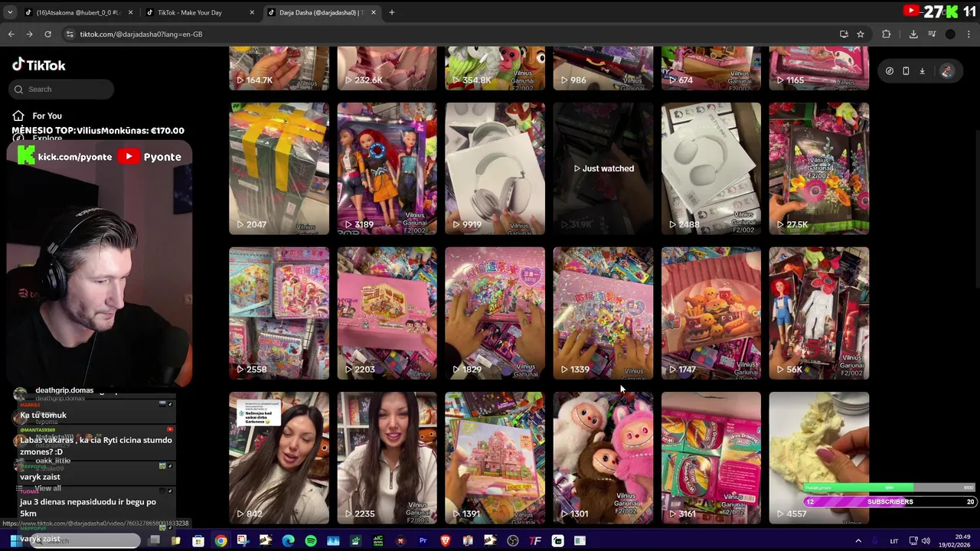Reload the TikTok page
Screen dimensions: 980x551
click(47, 34)
